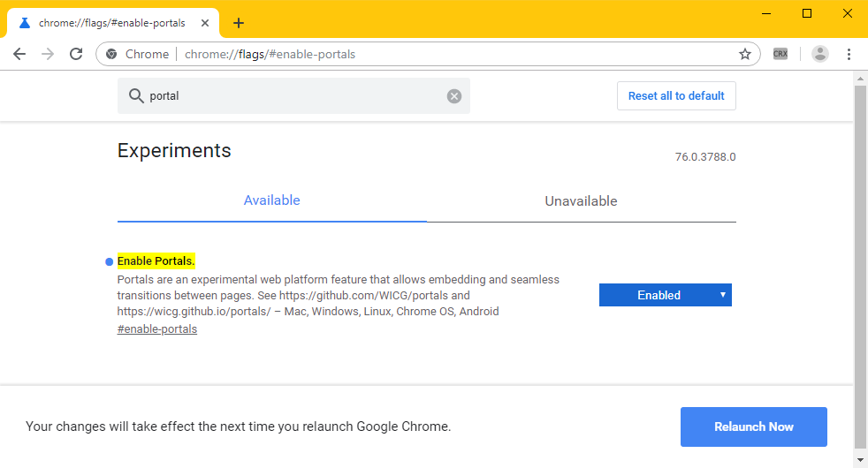Click in the search flags field
The width and height of the screenshot is (868, 468).
(x=292, y=96)
